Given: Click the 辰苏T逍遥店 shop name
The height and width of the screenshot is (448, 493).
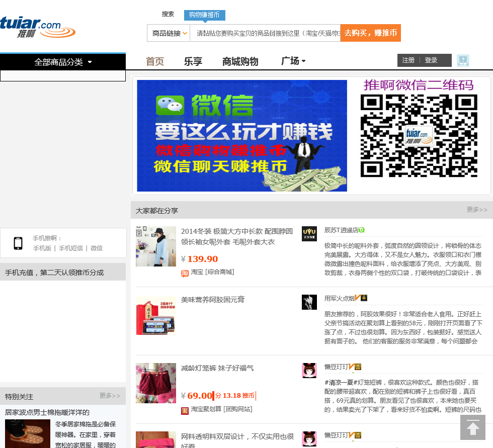Looking at the screenshot, I should 342,230.
